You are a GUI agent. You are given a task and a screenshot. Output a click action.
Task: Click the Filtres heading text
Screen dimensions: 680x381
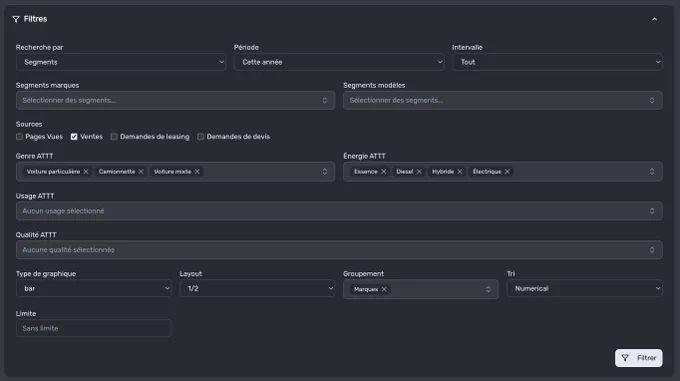[35, 19]
